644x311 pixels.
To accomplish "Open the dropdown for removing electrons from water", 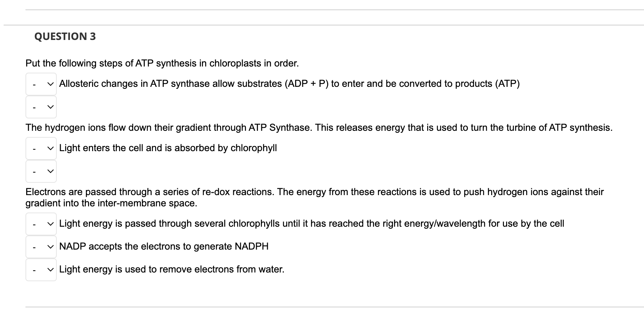I will (x=41, y=270).
